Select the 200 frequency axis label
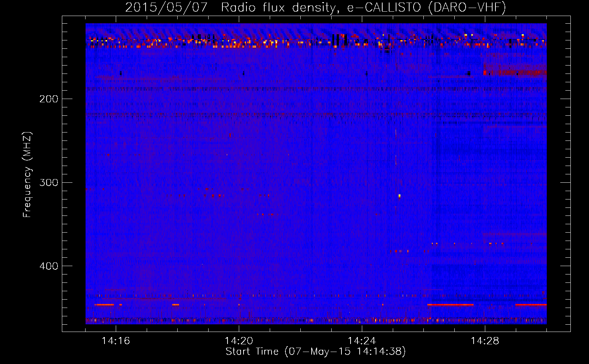589x364 pixels. tap(48, 99)
